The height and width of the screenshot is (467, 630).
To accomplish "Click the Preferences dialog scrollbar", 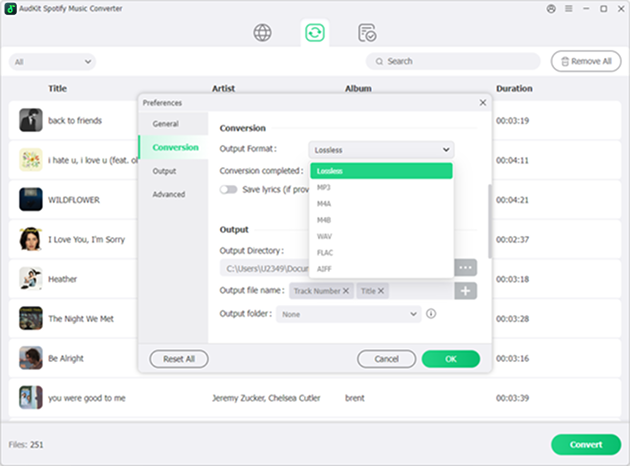I will tap(489, 221).
